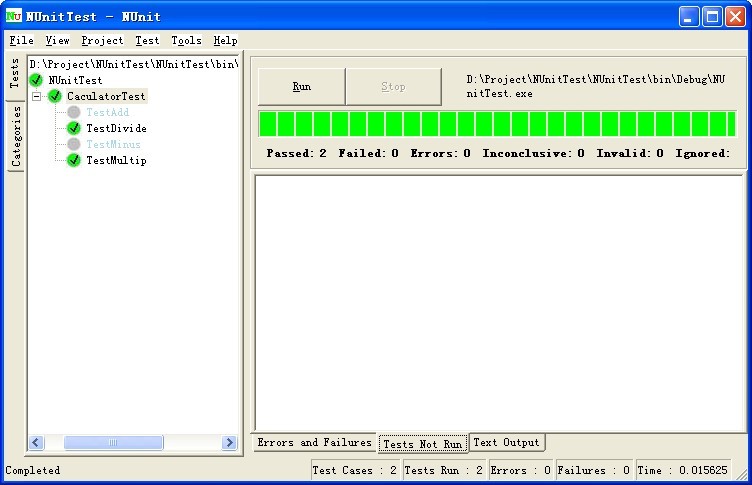The height and width of the screenshot is (485, 752).
Task: Open the Categories side tab
Action: click(16, 136)
